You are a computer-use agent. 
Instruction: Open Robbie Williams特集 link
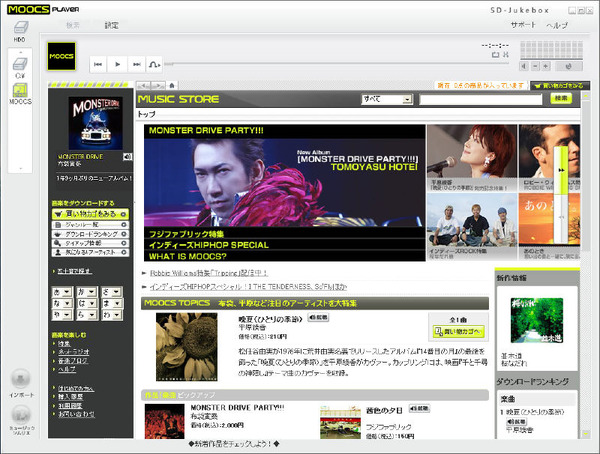coord(209,273)
